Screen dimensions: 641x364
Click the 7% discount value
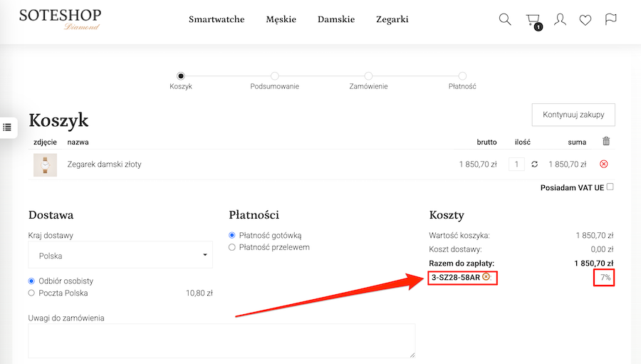[x=605, y=277]
